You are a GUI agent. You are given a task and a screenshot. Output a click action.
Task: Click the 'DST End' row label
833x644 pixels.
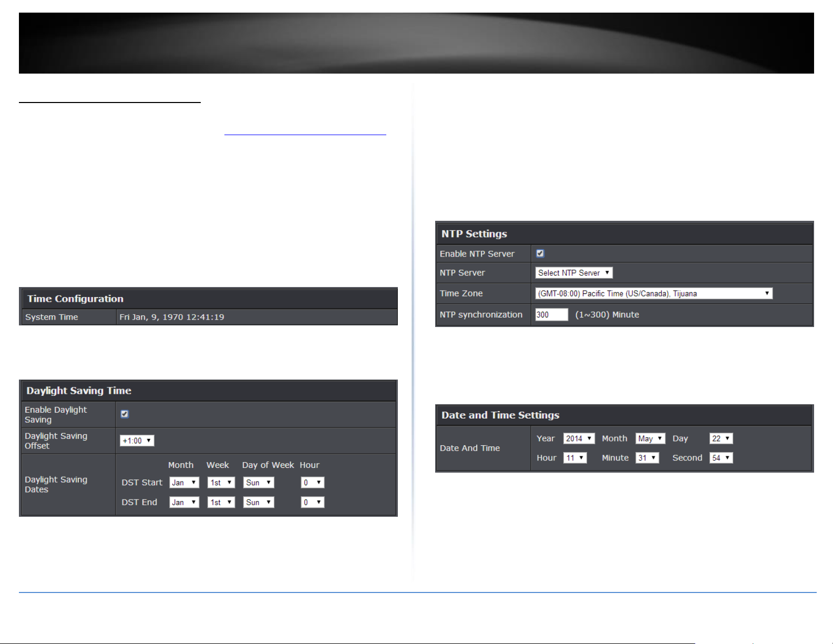pyautogui.click(x=139, y=502)
